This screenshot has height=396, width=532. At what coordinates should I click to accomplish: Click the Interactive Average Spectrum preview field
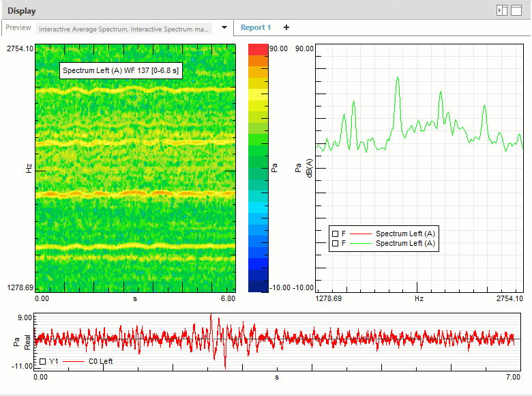click(124, 29)
